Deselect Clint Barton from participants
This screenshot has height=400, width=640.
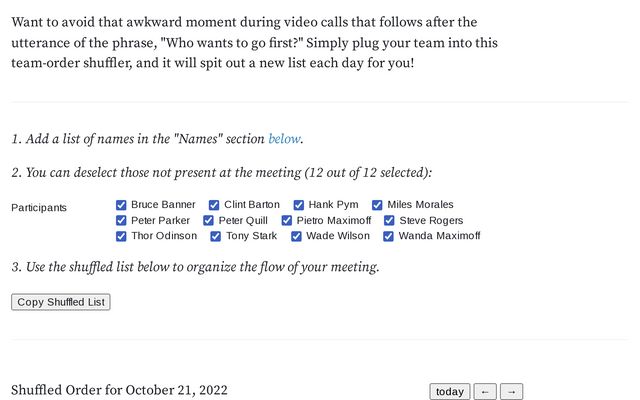pos(214,205)
